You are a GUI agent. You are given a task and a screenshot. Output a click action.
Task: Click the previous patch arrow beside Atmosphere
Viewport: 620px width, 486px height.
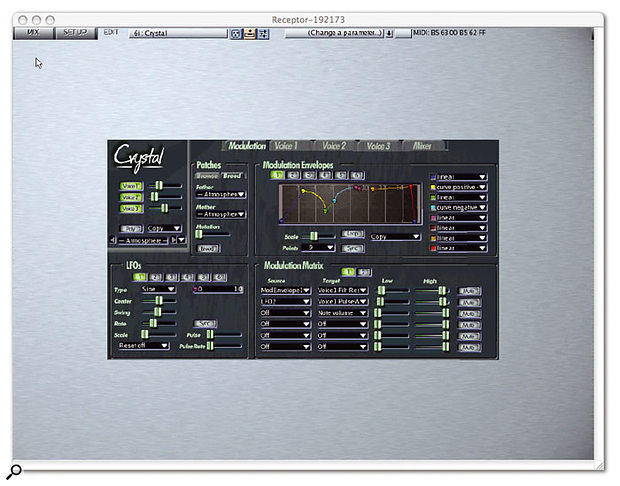pyautogui.click(x=113, y=240)
